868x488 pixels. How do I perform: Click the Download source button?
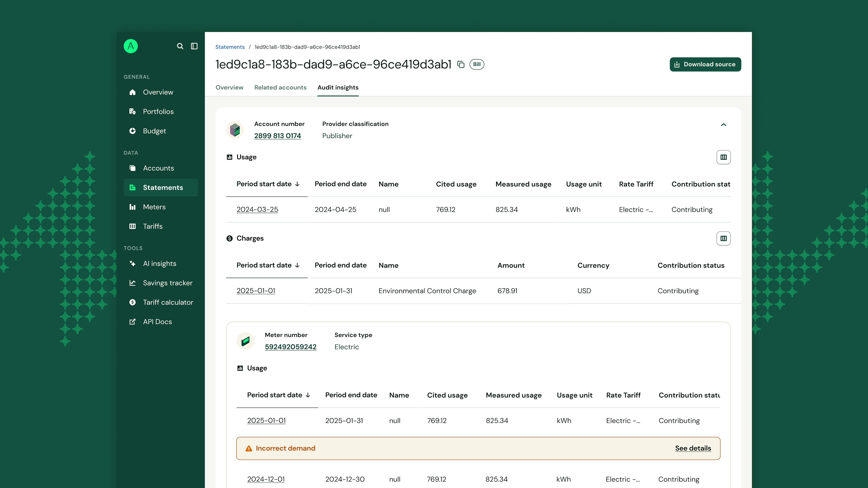(x=705, y=64)
